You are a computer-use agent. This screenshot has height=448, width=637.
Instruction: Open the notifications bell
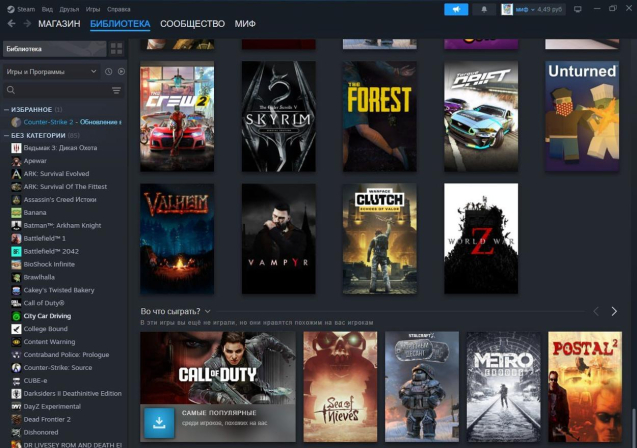(485, 9)
